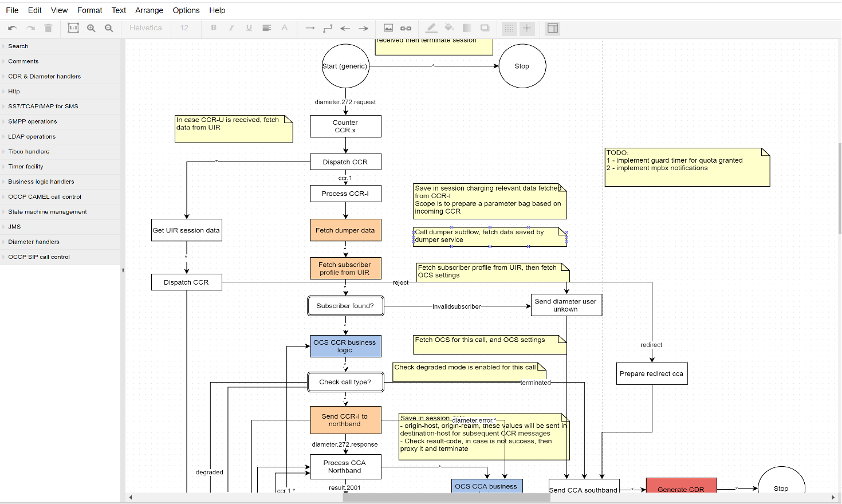The width and height of the screenshot is (842, 504).
Task: Click the trash delete icon
Action: (48, 28)
